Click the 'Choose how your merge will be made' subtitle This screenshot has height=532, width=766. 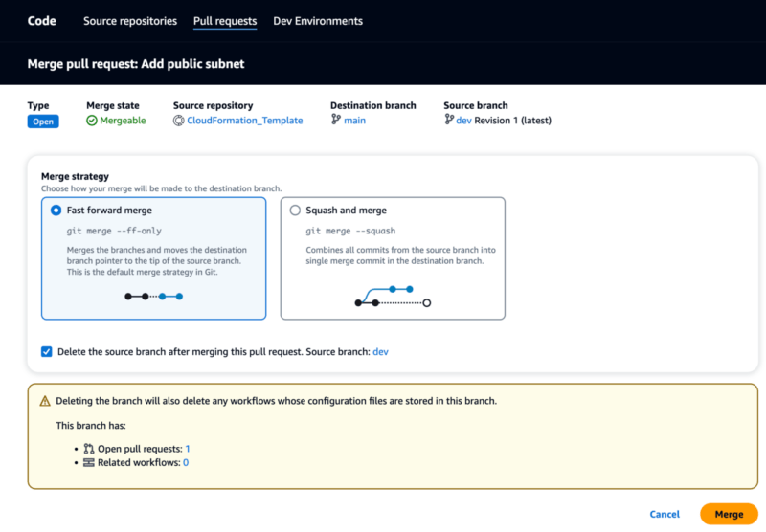coord(161,188)
